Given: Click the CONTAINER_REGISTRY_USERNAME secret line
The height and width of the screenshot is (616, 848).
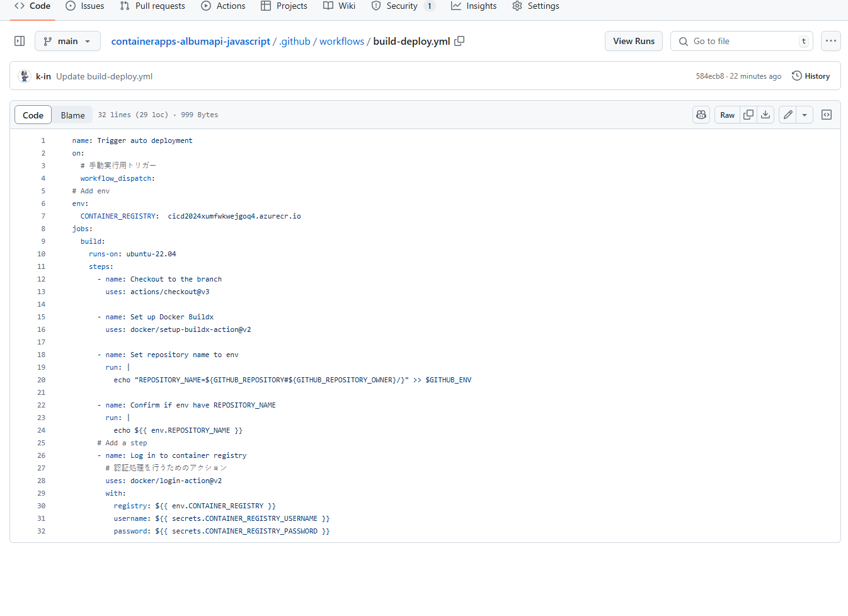Looking at the screenshot, I should click(222, 518).
